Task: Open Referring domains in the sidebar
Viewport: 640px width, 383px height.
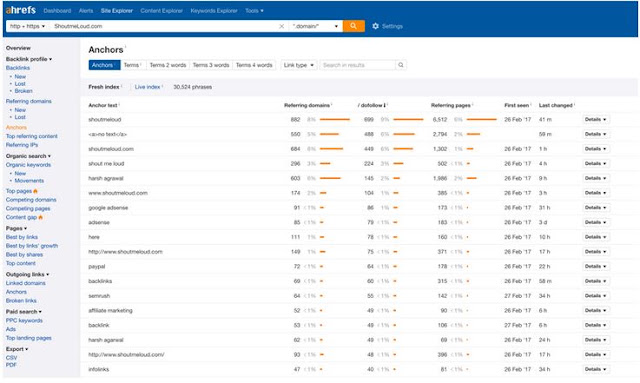Action: click(29, 101)
